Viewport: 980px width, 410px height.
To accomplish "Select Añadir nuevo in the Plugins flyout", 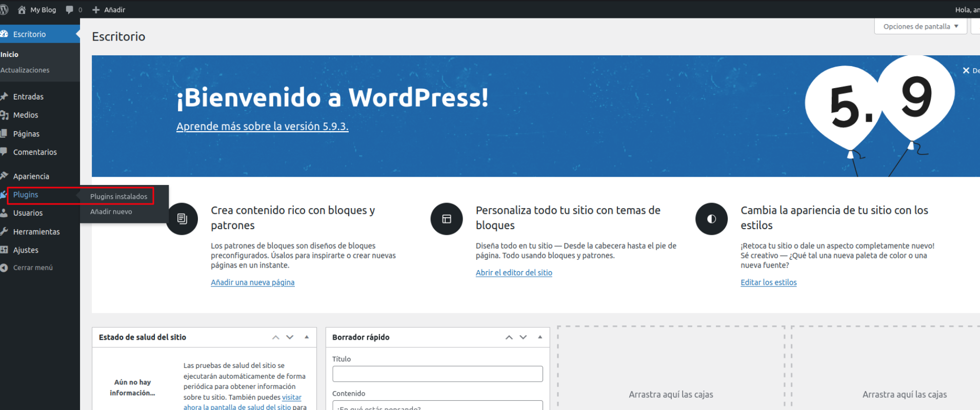I will (111, 212).
